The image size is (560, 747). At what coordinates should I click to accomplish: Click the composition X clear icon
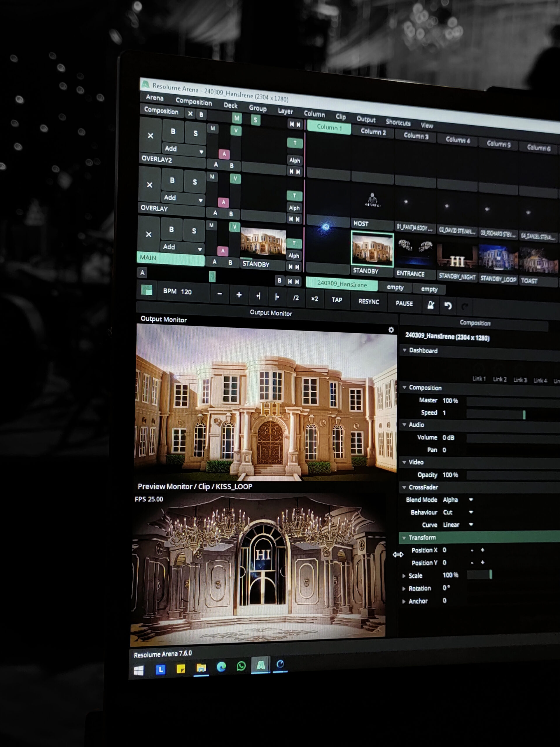click(x=190, y=114)
